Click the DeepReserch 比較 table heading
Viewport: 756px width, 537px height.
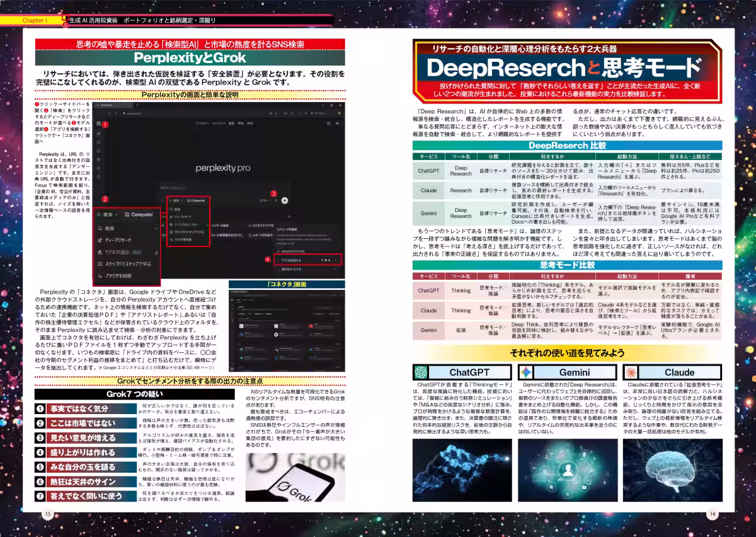click(566, 145)
